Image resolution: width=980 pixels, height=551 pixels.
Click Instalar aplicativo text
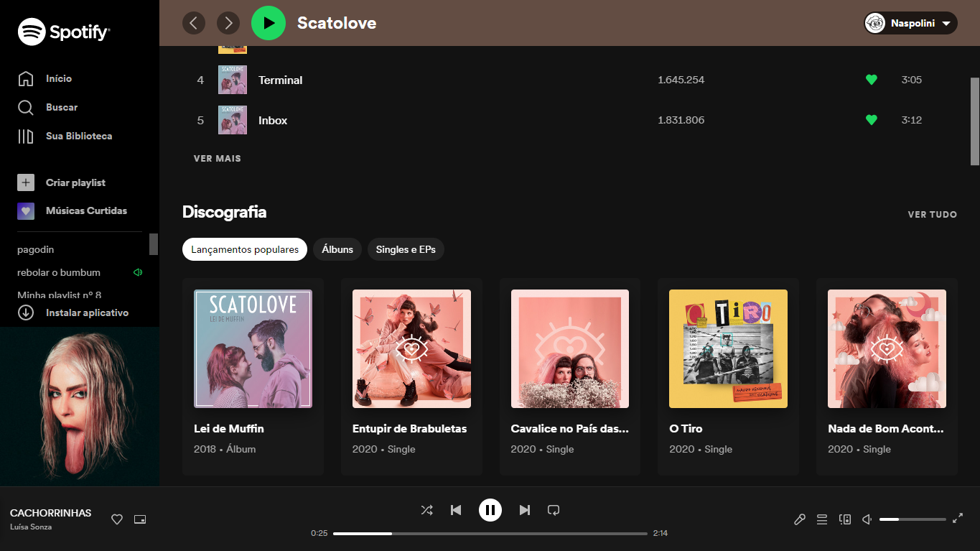(87, 312)
